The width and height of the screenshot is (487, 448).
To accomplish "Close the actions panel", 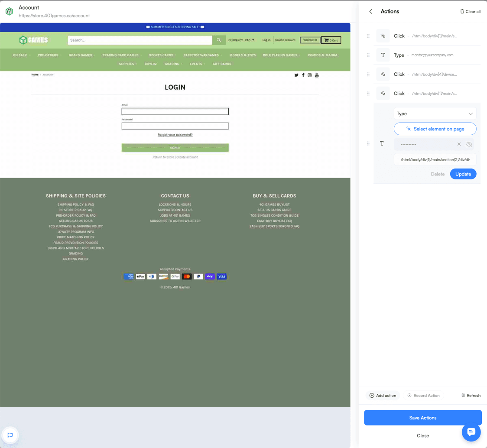I will [x=423, y=435].
